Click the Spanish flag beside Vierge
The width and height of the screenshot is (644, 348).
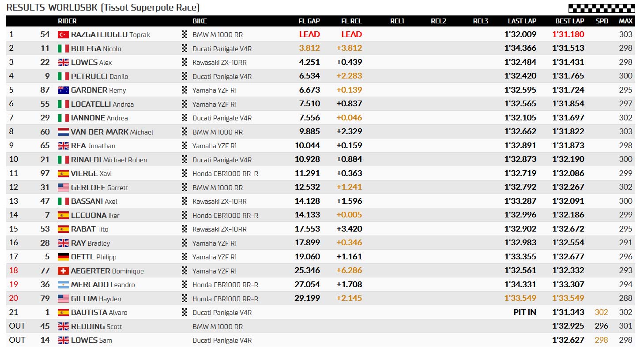63,173
